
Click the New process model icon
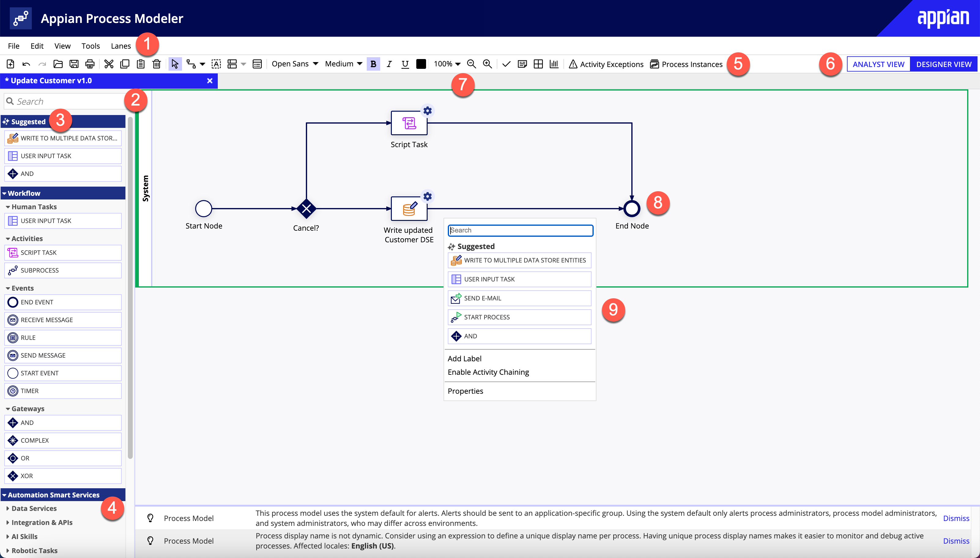coord(10,64)
